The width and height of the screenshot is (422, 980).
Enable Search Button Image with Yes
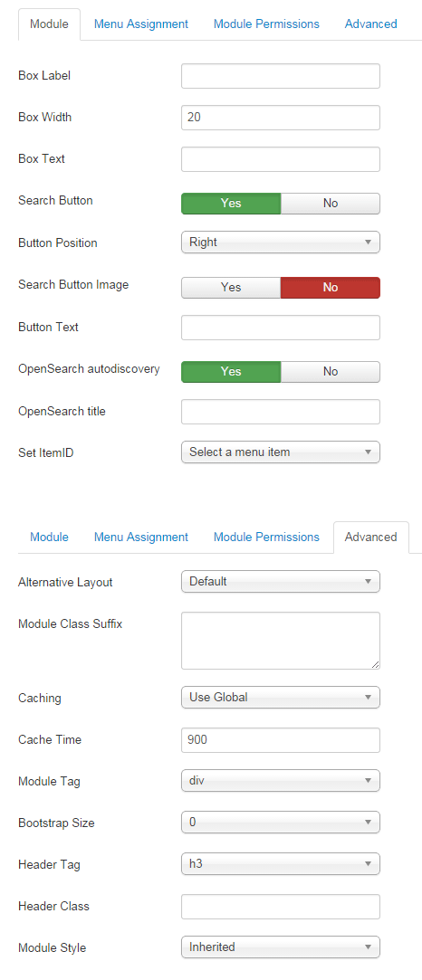point(231,288)
